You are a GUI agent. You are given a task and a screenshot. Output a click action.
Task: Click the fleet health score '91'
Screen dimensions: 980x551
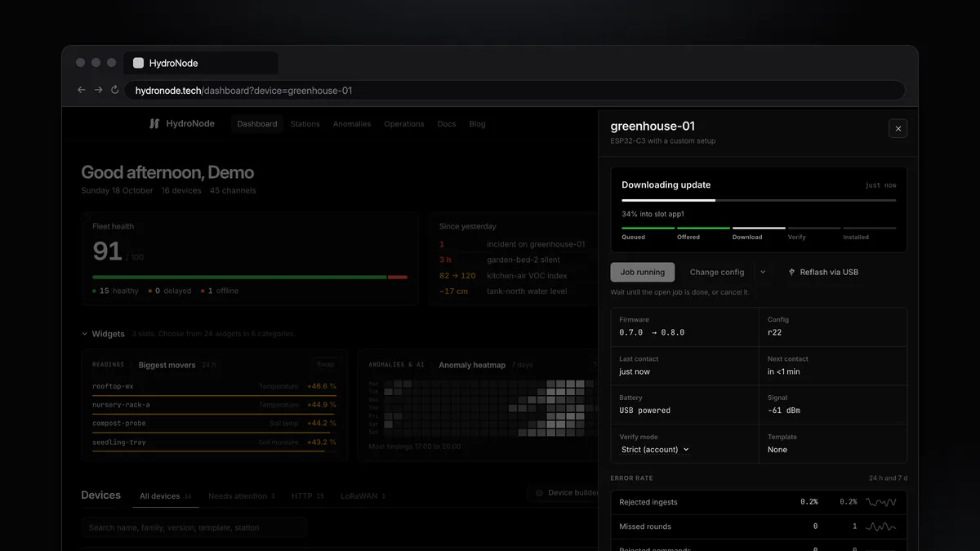pyautogui.click(x=107, y=251)
